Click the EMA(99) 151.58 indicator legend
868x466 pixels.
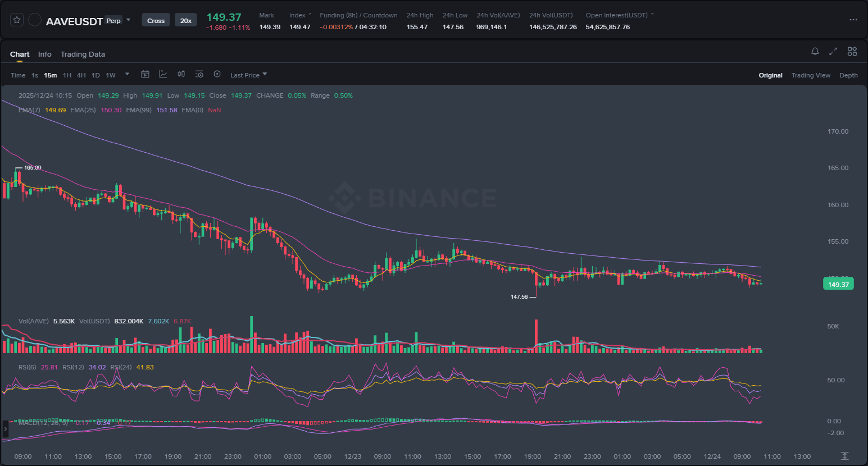tap(152, 110)
